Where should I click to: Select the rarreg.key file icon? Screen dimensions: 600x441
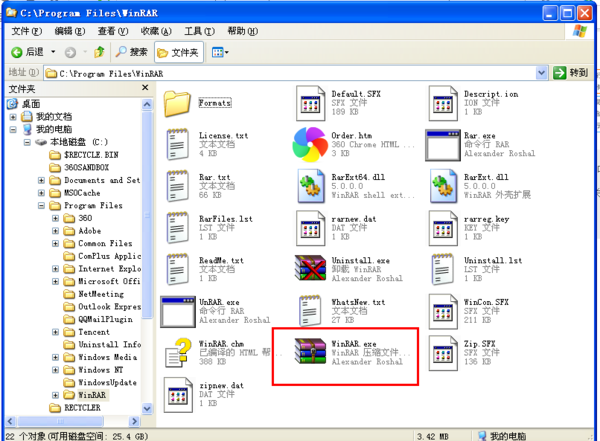point(443,228)
